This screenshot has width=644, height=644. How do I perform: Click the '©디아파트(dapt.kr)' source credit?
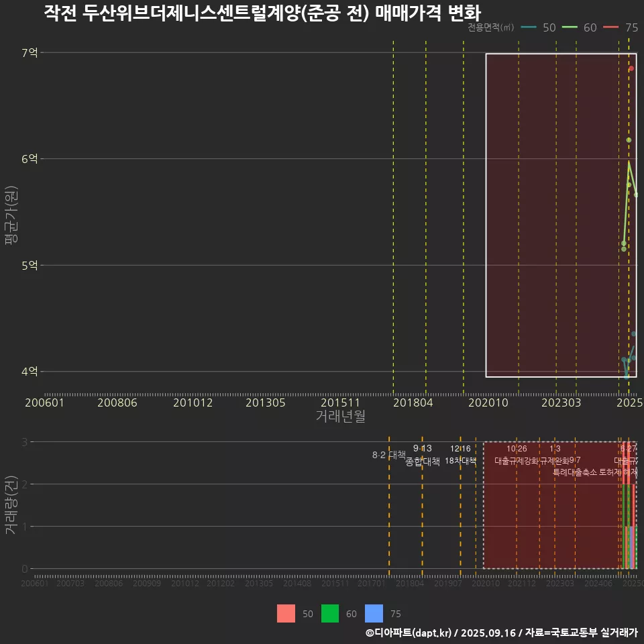[x=409, y=633]
